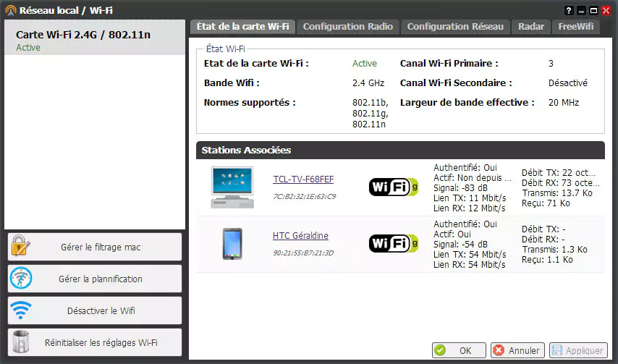618x364 pixels.
Task: Click the Signal: -54 dB value
Action: tap(460, 245)
